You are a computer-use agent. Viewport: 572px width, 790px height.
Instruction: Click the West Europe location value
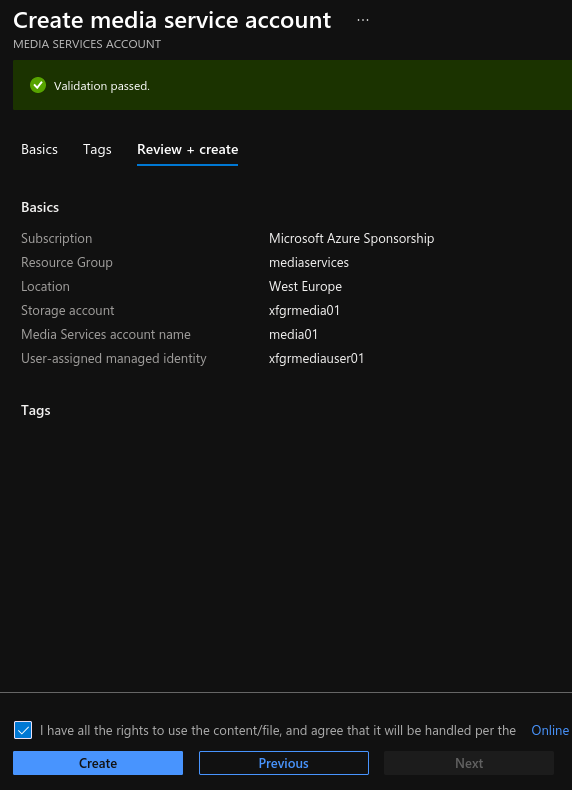(x=305, y=286)
